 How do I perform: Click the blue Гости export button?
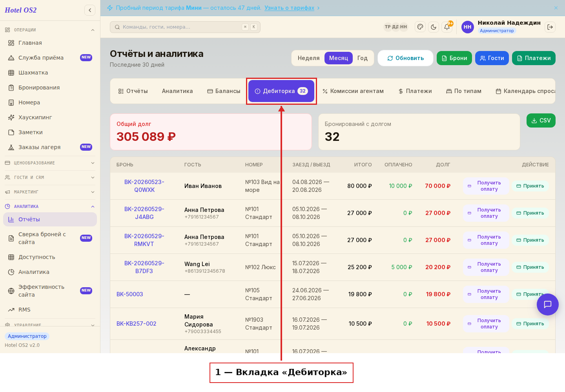(x=492, y=58)
